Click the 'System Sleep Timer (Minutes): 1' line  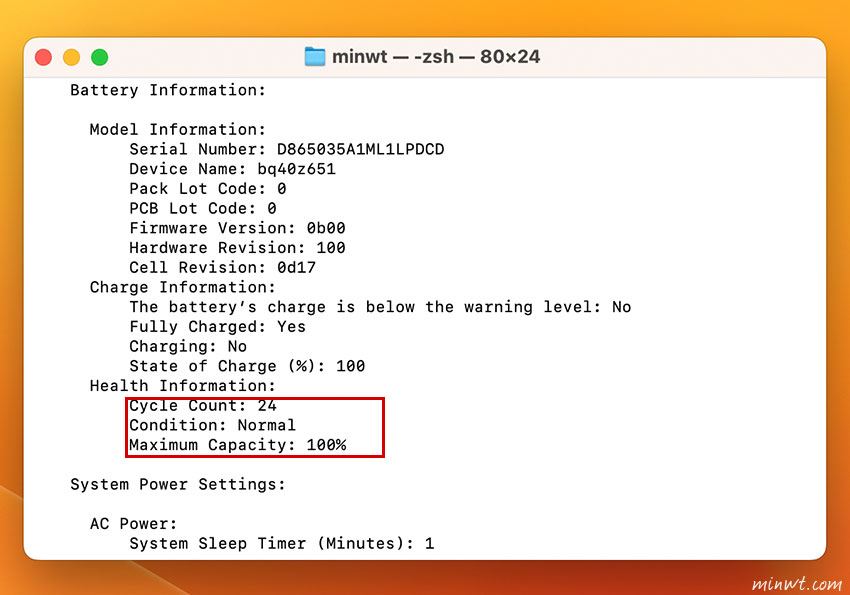(x=282, y=544)
